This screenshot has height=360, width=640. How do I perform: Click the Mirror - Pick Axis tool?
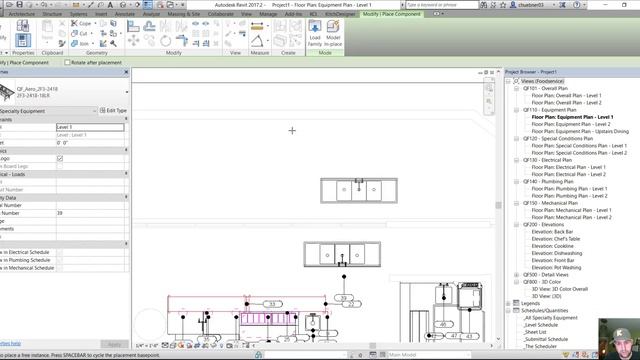165,27
